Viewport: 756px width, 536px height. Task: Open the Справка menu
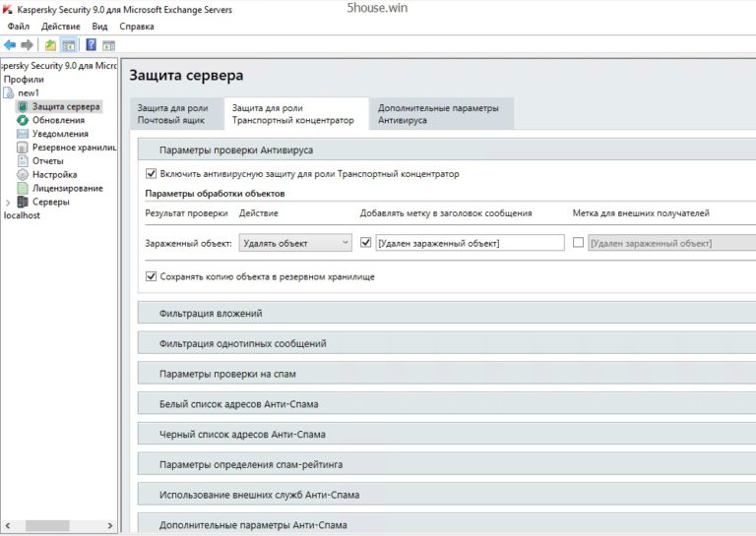click(x=137, y=27)
